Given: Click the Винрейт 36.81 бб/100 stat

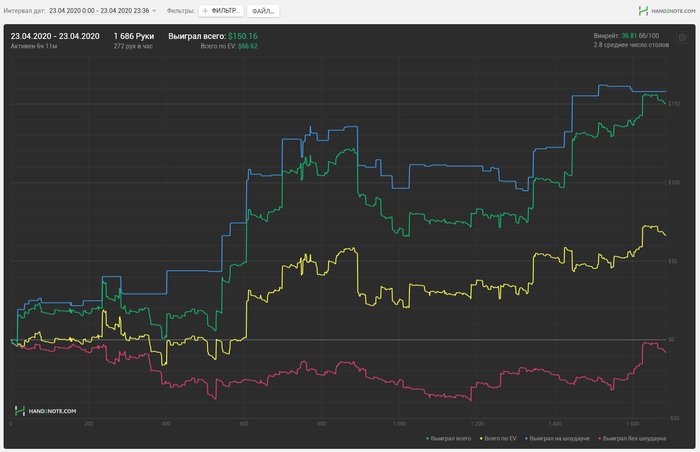Looking at the screenshot, I should point(626,36).
